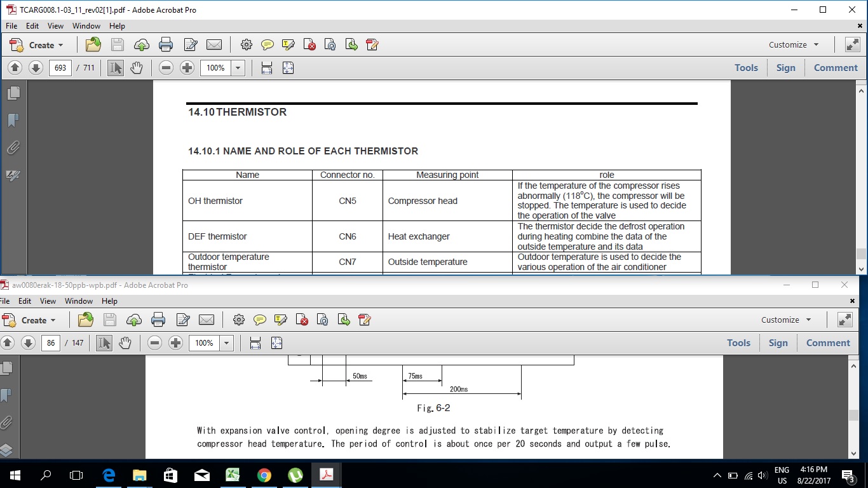868x488 pixels.
Task: Open File menu in top window
Action: (12, 26)
